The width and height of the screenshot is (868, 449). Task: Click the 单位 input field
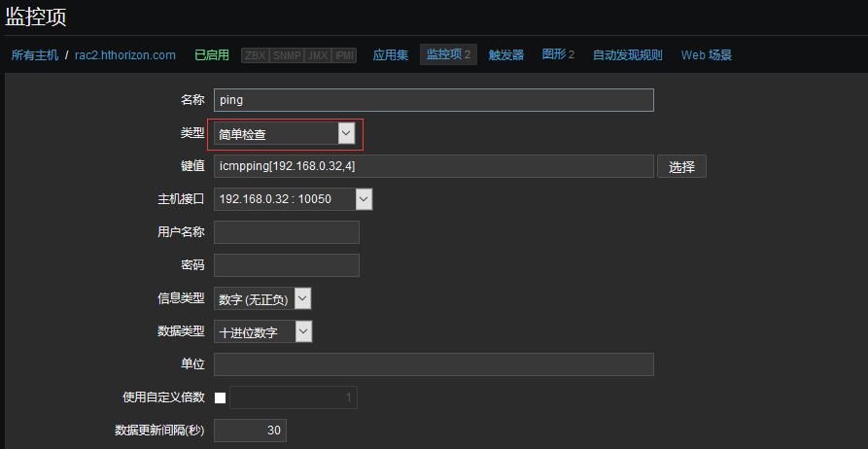click(x=434, y=364)
